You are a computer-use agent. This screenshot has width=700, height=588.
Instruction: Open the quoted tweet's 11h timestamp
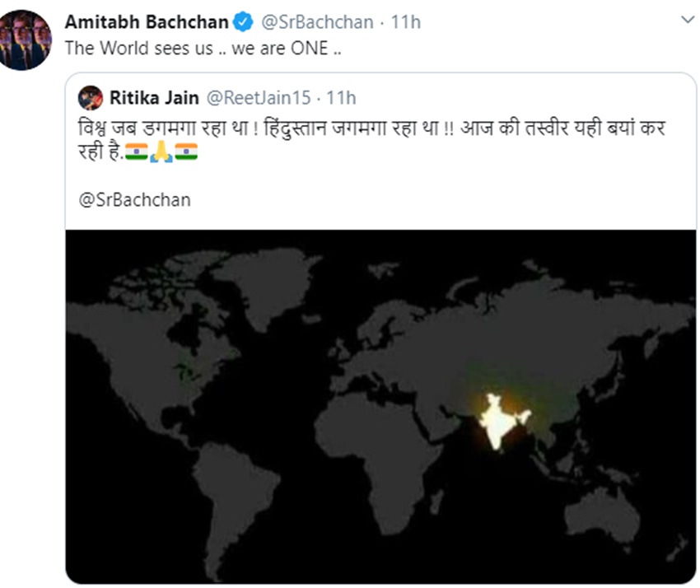(341, 98)
